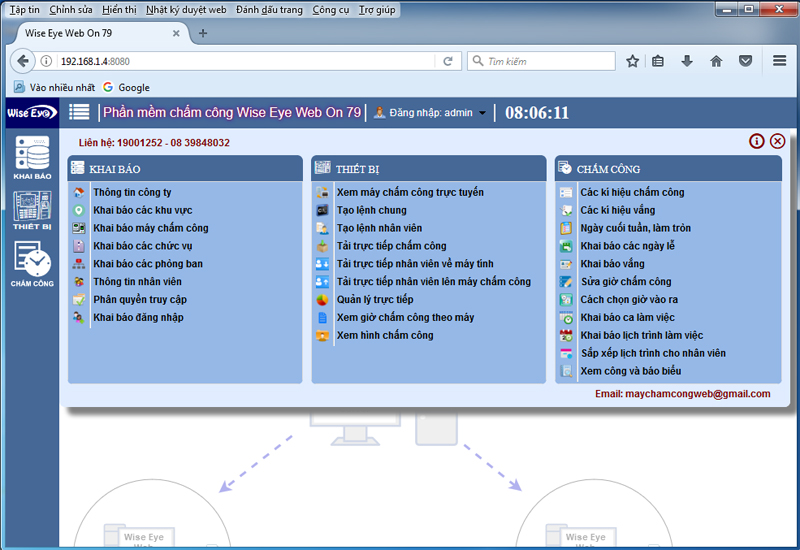Image resolution: width=800 pixels, height=550 pixels.
Task: Open the Đánh dấu trang menu
Action: [269, 10]
